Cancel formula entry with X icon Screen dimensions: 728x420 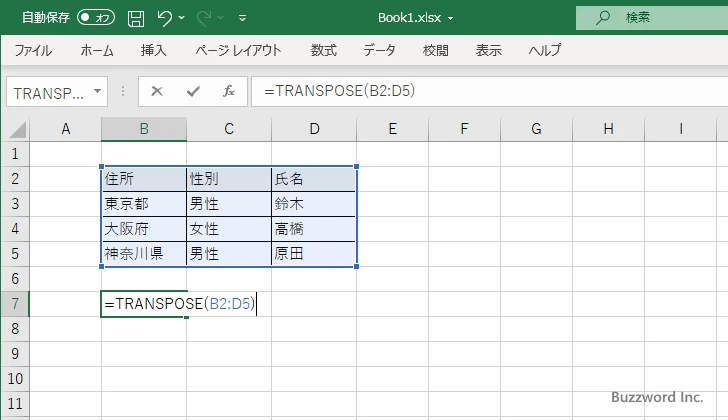(x=157, y=91)
